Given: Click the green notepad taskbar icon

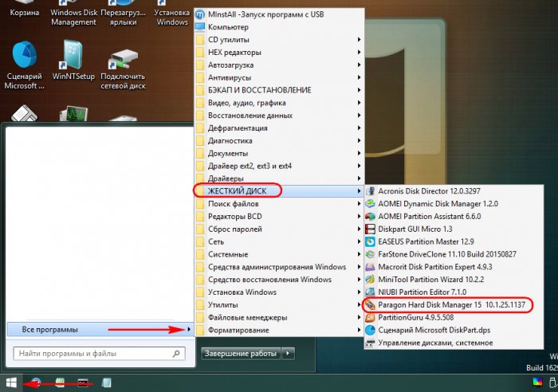Looking at the screenshot, I should click(60, 382).
